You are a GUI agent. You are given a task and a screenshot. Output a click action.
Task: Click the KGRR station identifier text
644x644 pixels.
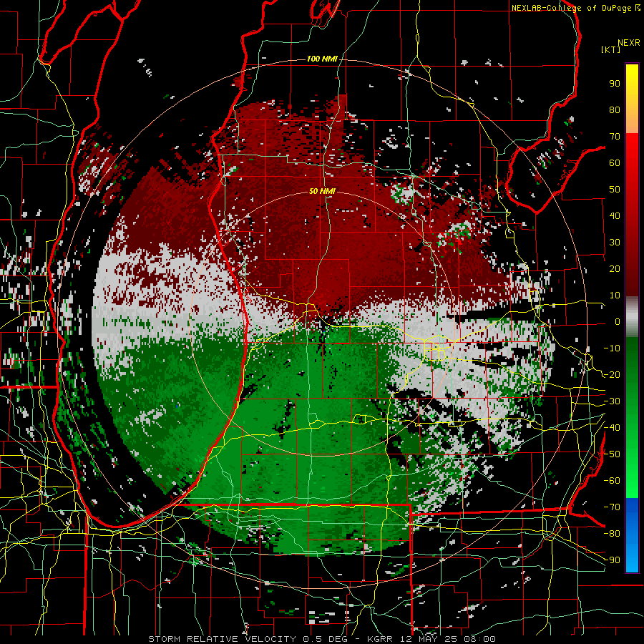380,639
